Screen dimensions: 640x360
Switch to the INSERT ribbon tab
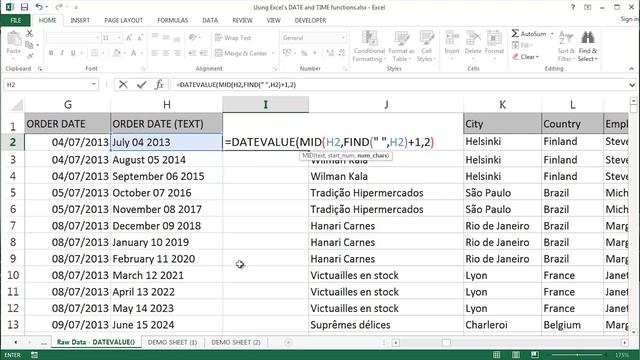[x=80, y=20]
